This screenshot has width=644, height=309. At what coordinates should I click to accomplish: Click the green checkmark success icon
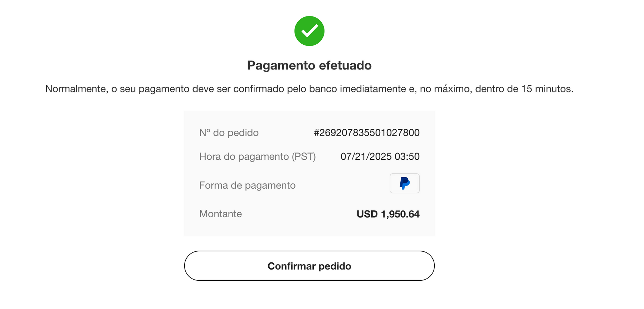(309, 31)
